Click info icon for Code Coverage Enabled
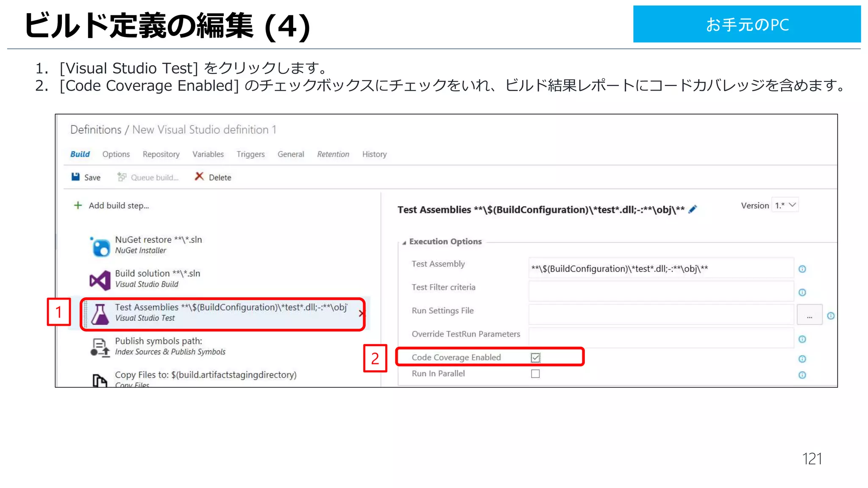The height and width of the screenshot is (488, 868). 802,359
